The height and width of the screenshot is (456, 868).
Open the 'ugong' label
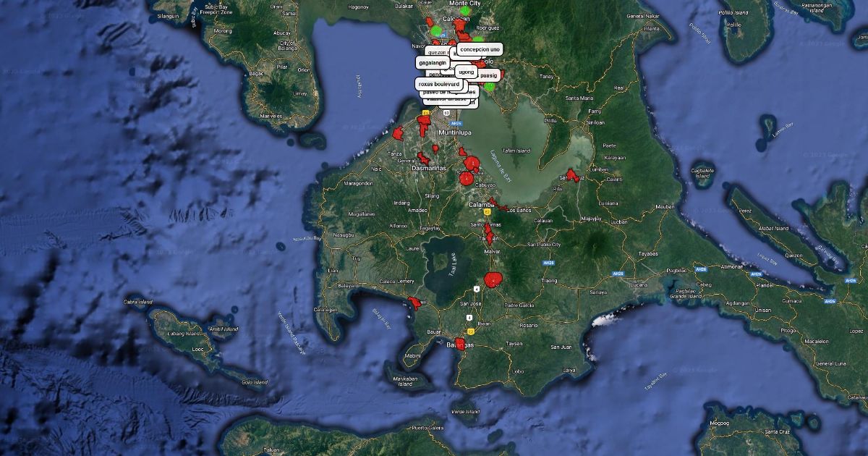tap(466, 72)
